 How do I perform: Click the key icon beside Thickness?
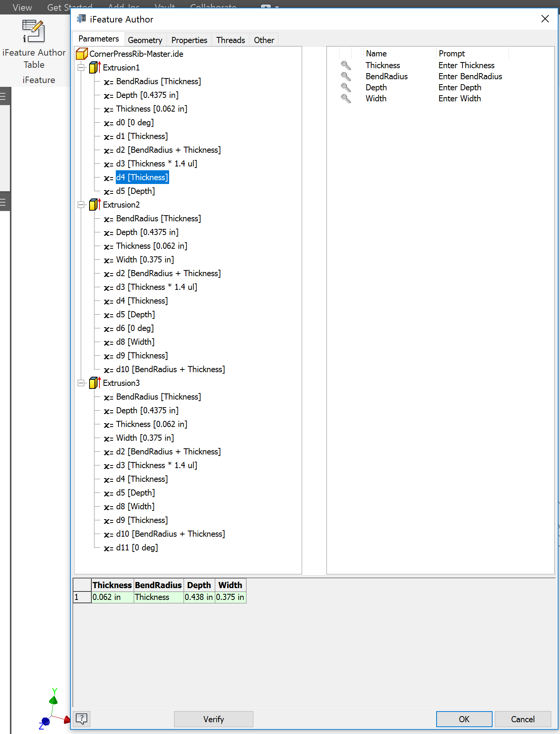346,66
